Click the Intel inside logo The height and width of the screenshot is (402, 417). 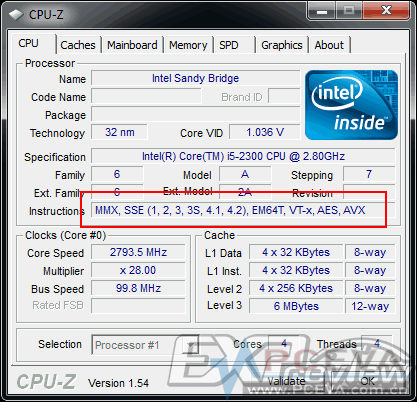click(x=351, y=105)
